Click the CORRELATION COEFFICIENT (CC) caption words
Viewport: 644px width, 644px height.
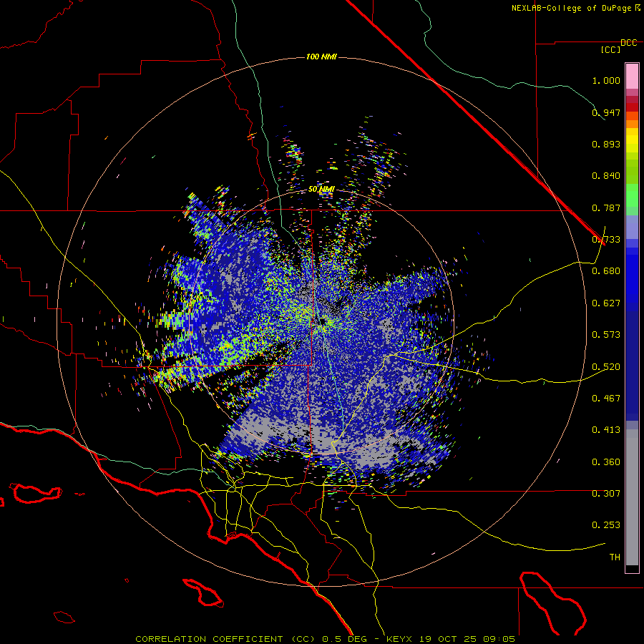pos(225,639)
